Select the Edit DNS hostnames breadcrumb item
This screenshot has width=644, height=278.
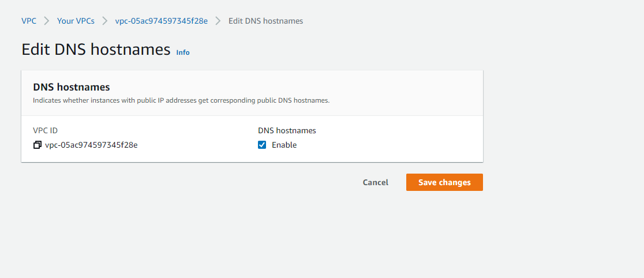pyautogui.click(x=265, y=21)
